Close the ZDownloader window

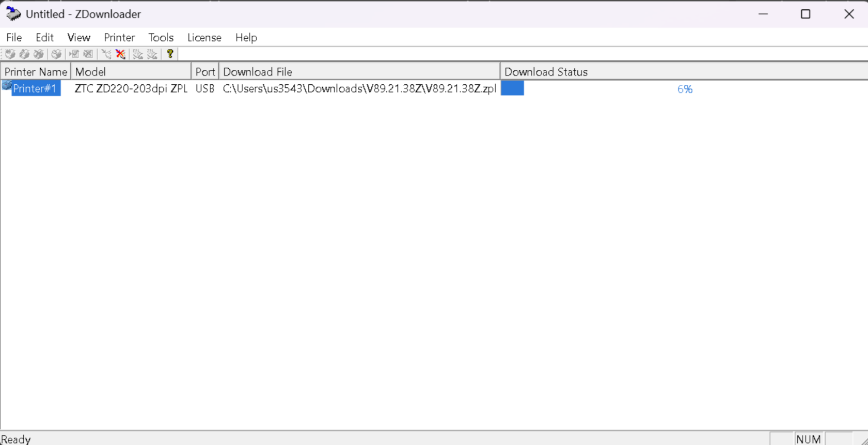click(849, 14)
